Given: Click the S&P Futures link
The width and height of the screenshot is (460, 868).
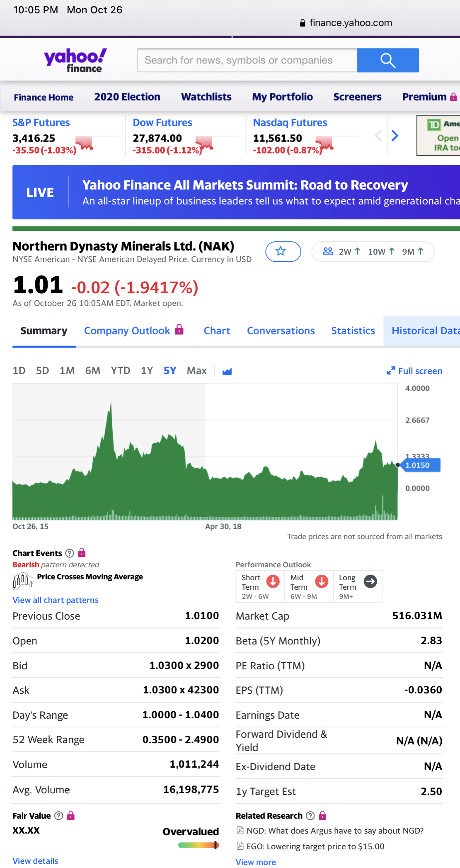Looking at the screenshot, I should coord(41,123).
